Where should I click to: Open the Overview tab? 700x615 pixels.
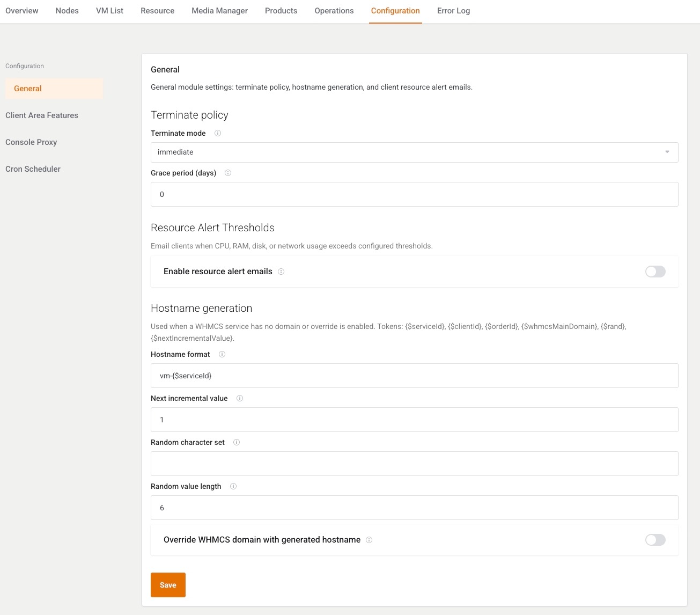tap(22, 11)
